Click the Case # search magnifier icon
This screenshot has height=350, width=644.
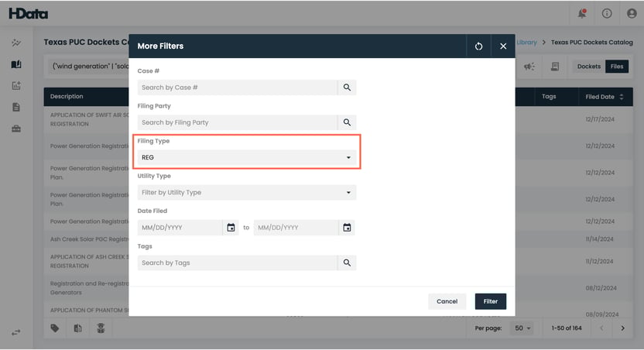pos(347,87)
